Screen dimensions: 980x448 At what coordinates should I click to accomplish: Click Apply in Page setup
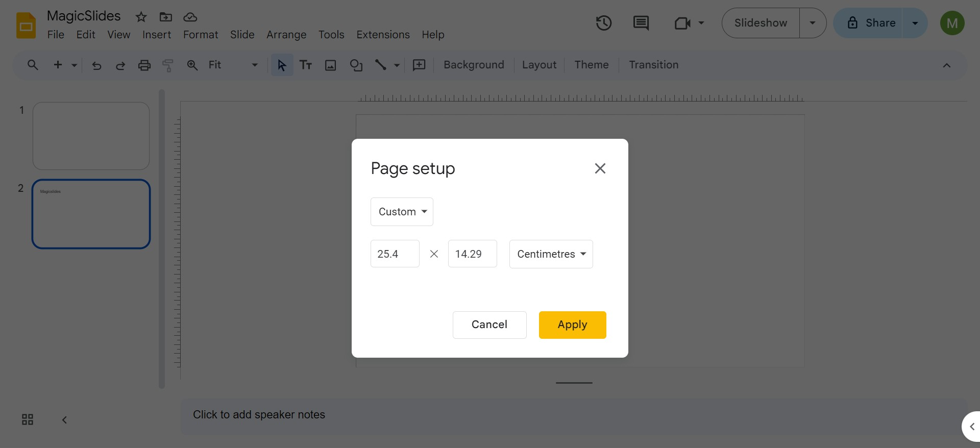tap(572, 325)
